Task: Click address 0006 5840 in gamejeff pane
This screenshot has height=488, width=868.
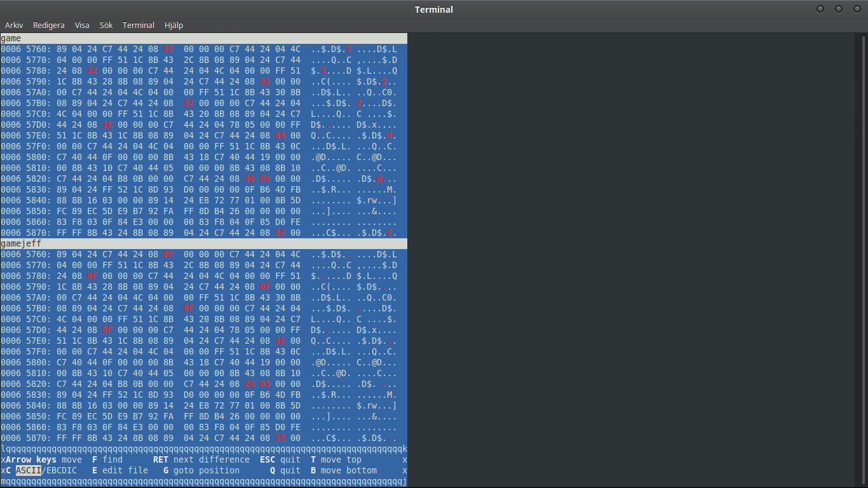Action: point(26,405)
